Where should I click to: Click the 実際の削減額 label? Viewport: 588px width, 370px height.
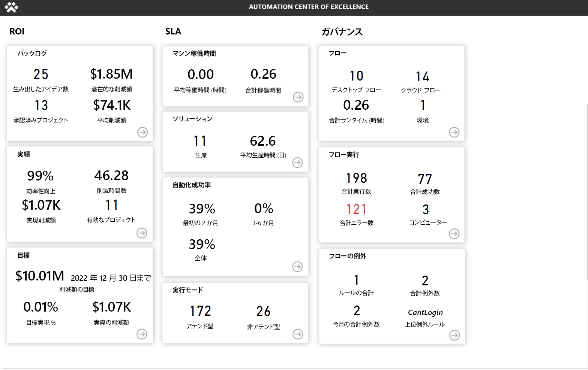click(x=111, y=322)
